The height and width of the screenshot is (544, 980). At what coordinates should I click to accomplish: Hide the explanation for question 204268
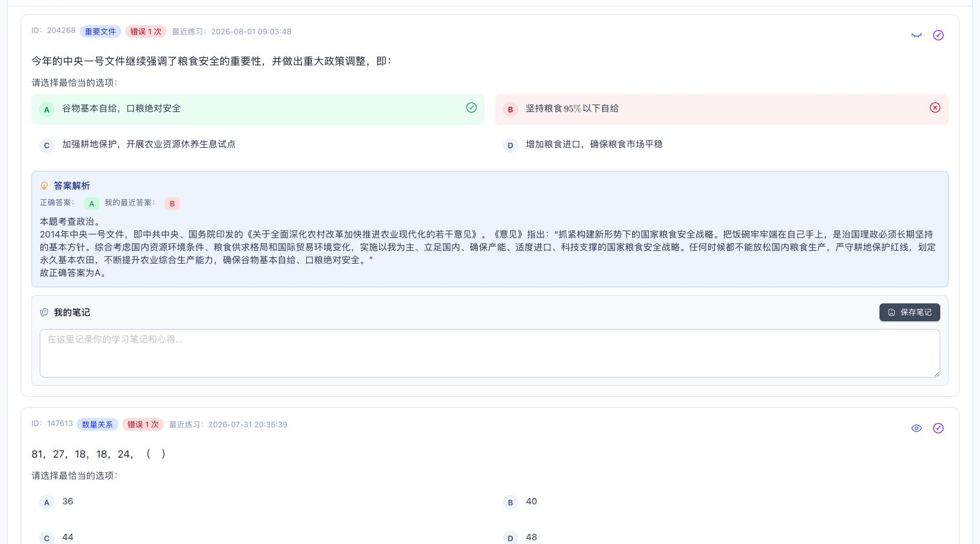917,35
